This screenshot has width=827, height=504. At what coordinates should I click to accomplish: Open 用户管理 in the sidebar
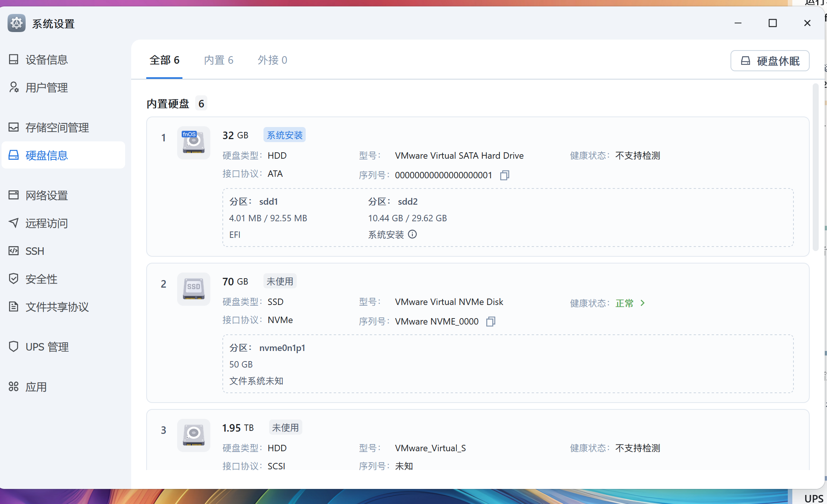point(63,87)
